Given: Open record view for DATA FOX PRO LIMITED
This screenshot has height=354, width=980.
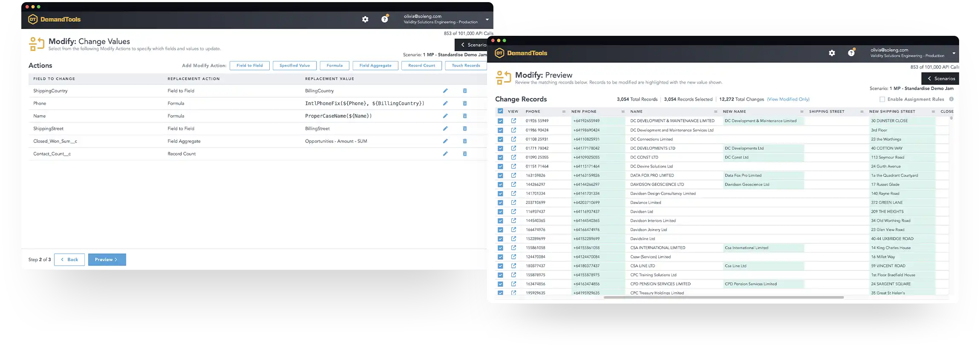Looking at the screenshot, I should (x=513, y=175).
